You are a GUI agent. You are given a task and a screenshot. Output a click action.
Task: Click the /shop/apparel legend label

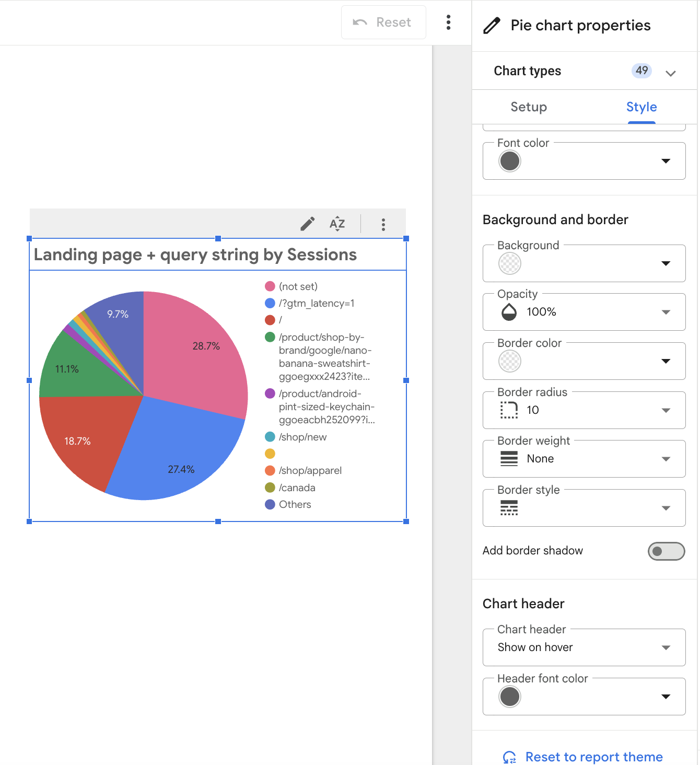[310, 470]
